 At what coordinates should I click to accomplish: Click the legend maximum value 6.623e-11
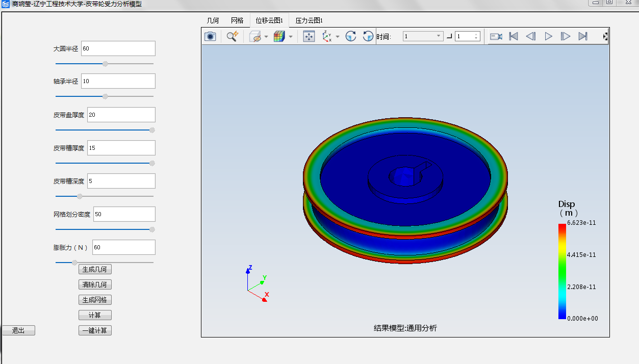581,223
